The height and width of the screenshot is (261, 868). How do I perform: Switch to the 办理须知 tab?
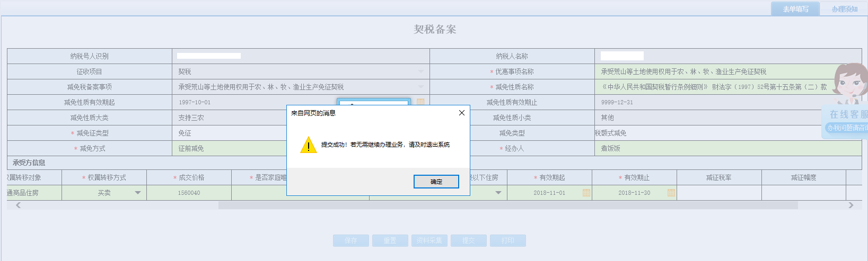point(844,9)
